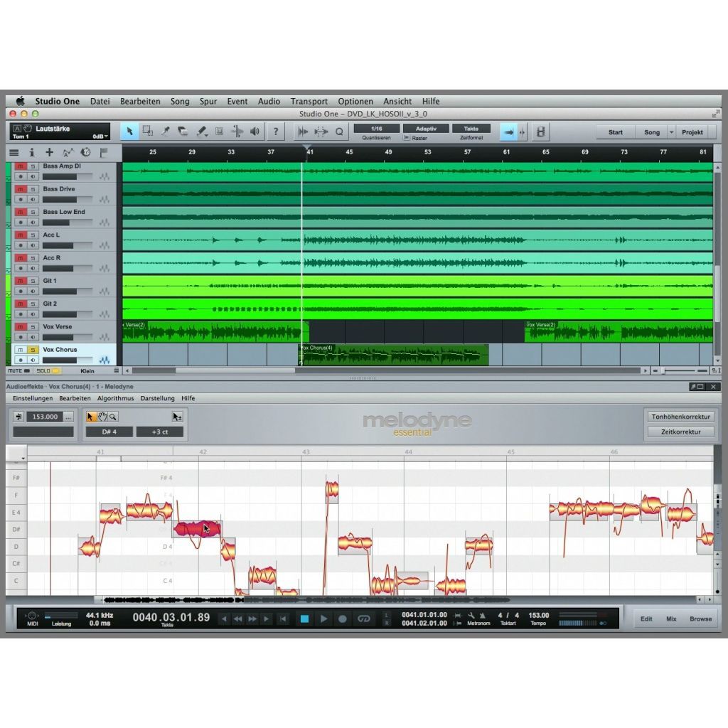This screenshot has width=728, height=728.
Task: Open the Adaptiv snap mode dropdown
Action: pos(426,129)
